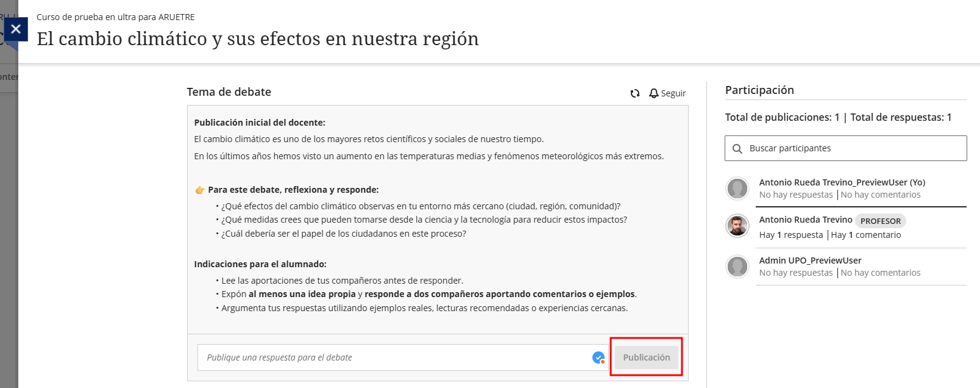Viewport: 980px width, 388px height.
Task: Click the avatar of Antonio Rueda Trevino_PreviewUser
Action: 737,189
